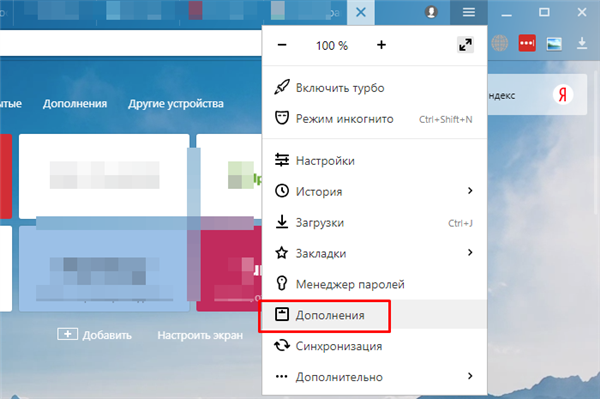Click the incognito mask icon
Screen dimensions: 600x399
click(282, 118)
